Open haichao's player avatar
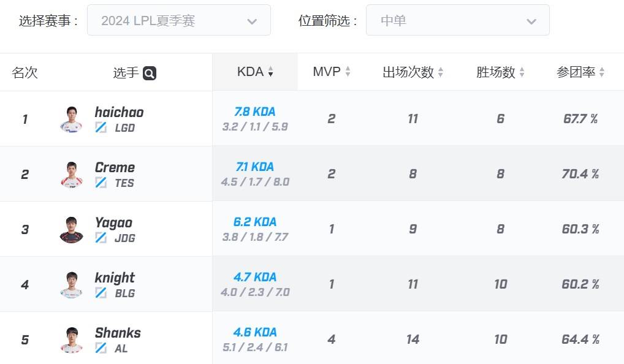Viewport: 624px width, 364px height. coord(71,119)
